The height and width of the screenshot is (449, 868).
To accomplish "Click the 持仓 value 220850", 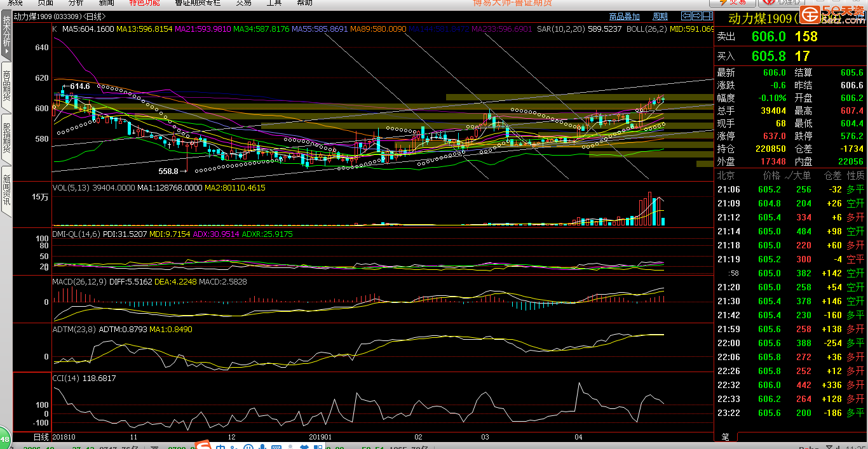I will click(770, 149).
